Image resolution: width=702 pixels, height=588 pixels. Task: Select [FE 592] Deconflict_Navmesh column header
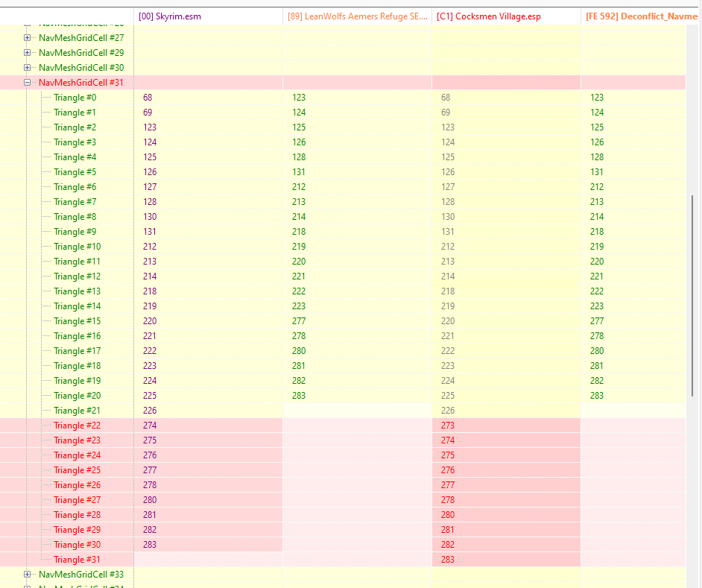(x=641, y=16)
